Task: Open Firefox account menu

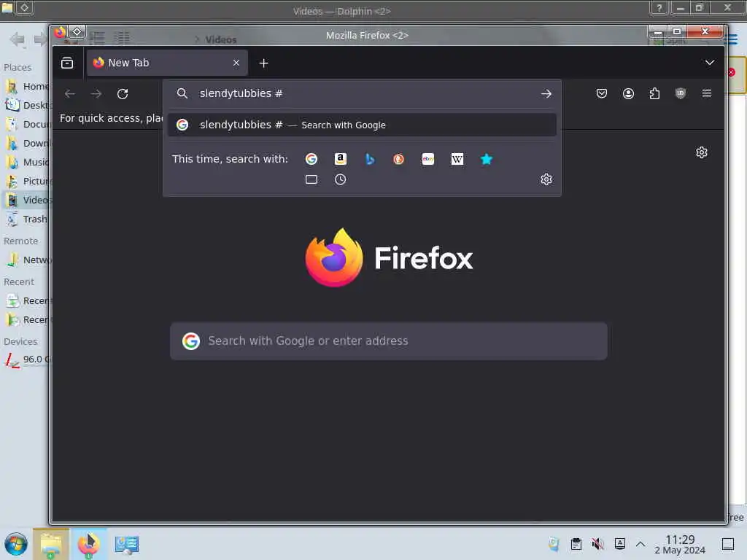Action: tap(628, 94)
